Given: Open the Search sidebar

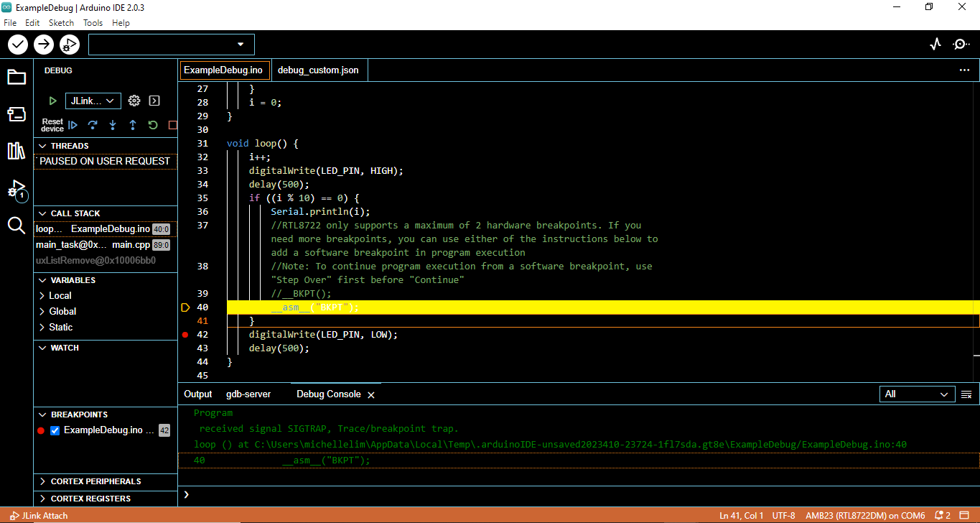Looking at the screenshot, I should (x=17, y=226).
